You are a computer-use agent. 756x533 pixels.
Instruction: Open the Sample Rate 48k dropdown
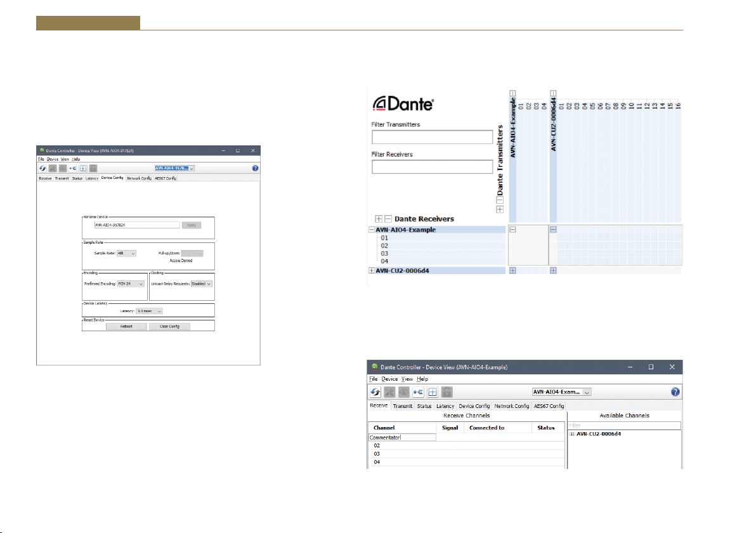[126, 253]
